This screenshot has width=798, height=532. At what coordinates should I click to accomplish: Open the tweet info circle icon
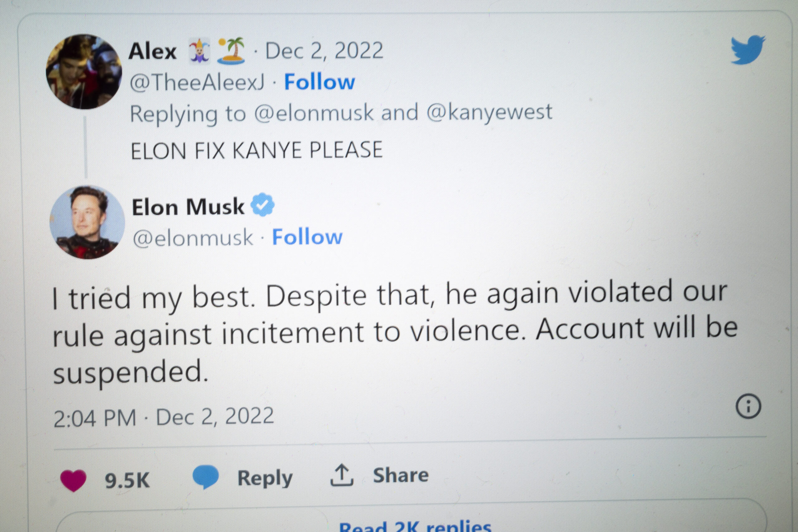pyautogui.click(x=748, y=406)
